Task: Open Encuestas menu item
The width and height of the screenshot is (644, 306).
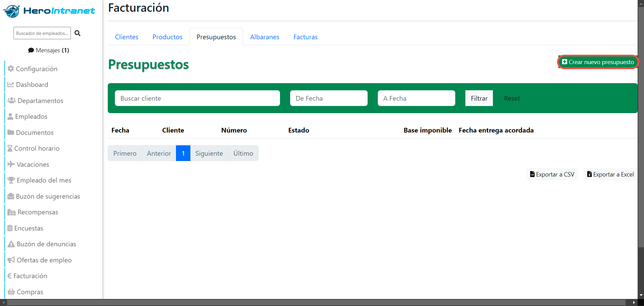Action: click(x=29, y=228)
